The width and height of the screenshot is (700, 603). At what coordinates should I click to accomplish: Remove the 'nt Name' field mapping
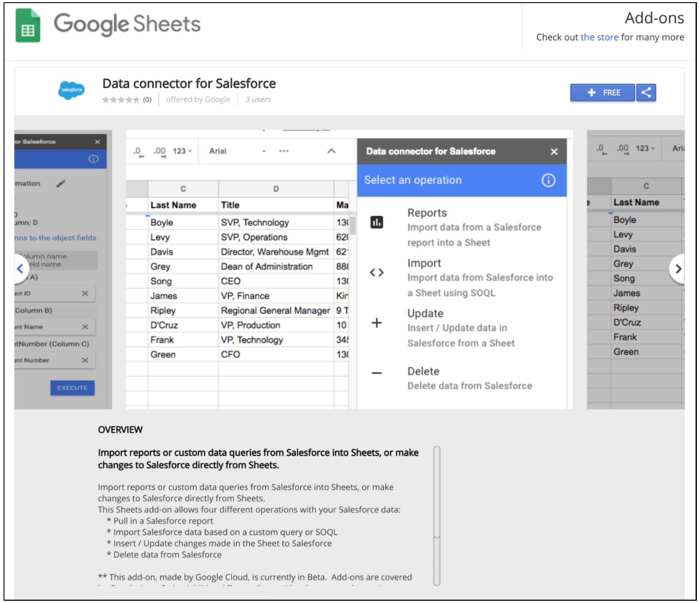(x=85, y=327)
